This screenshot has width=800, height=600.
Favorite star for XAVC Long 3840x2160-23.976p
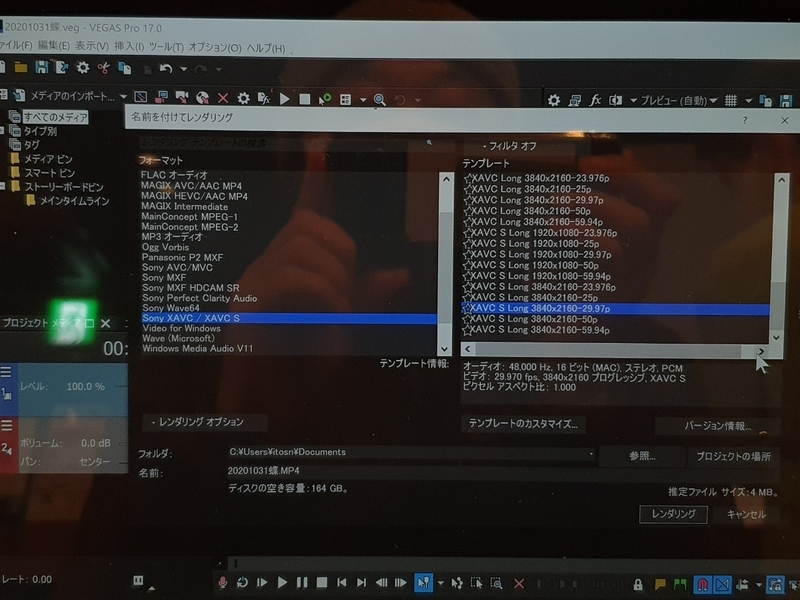click(x=467, y=178)
